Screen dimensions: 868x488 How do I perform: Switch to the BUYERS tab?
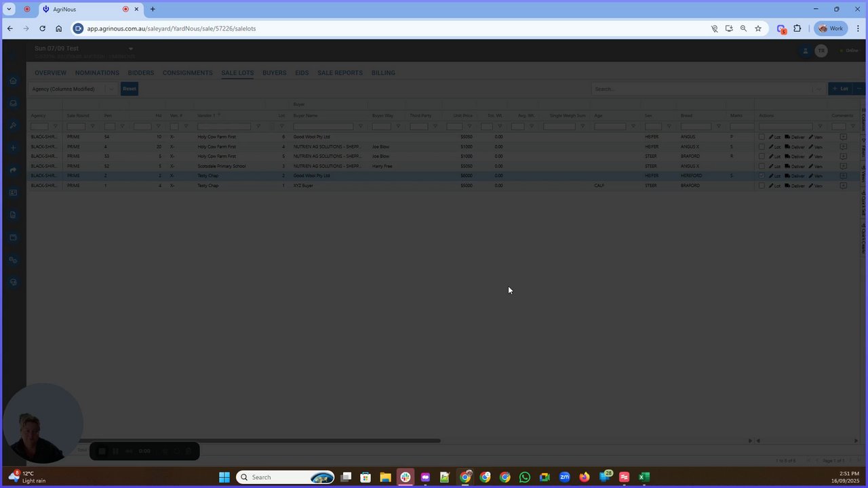(275, 73)
